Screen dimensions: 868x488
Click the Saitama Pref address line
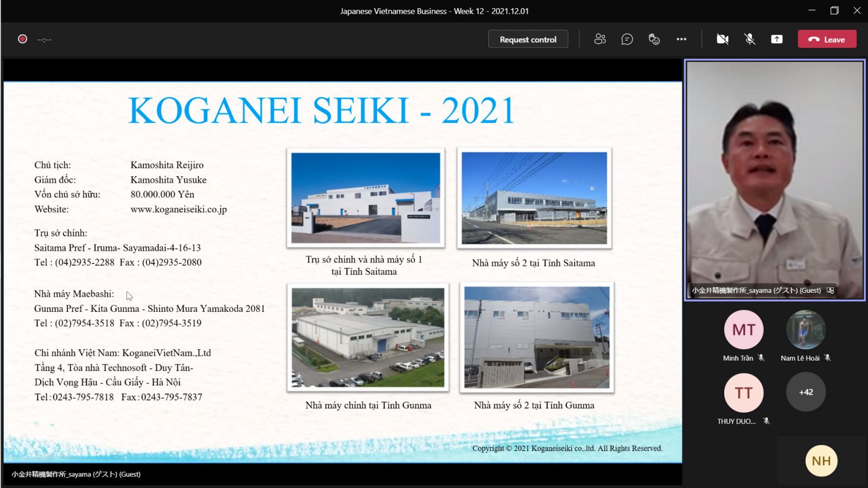click(117, 248)
